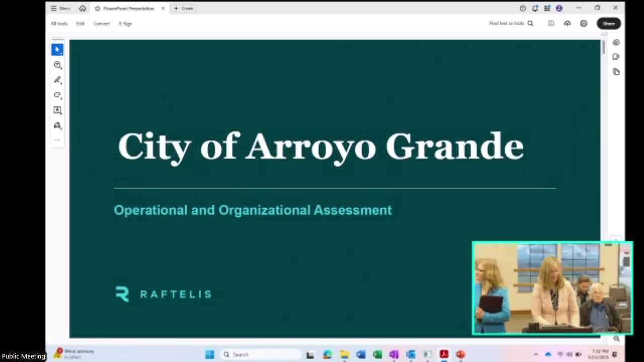Viewport: 644px width, 362px height.
Task: Open the notifications bell
Action: click(x=535, y=8)
